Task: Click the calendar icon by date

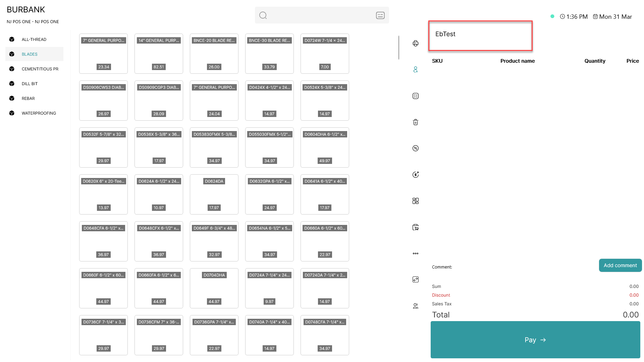Action: [x=595, y=16]
